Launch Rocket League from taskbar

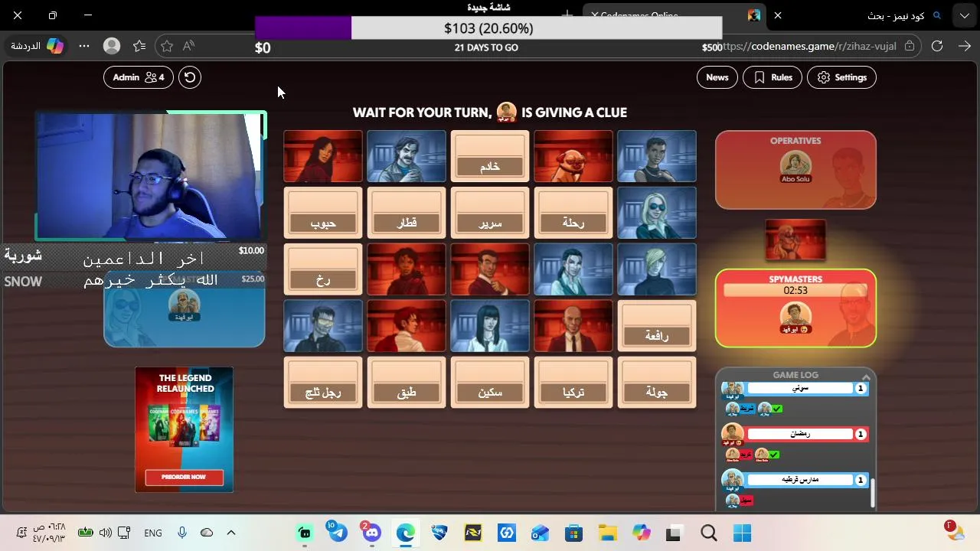(x=439, y=533)
